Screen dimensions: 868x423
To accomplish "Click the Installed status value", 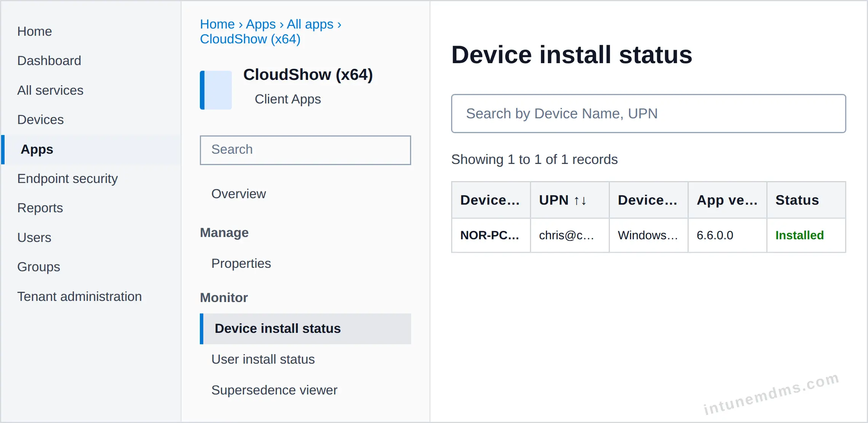I will click(799, 235).
